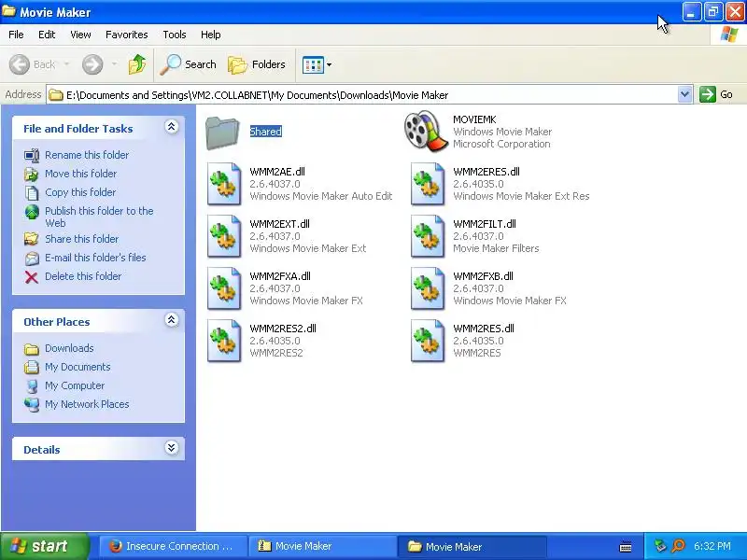The width and height of the screenshot is (747, 560).
Task: Click the active Movie Maker folder taskbar button
Action: pyautogui.click(x=472, y=546)
